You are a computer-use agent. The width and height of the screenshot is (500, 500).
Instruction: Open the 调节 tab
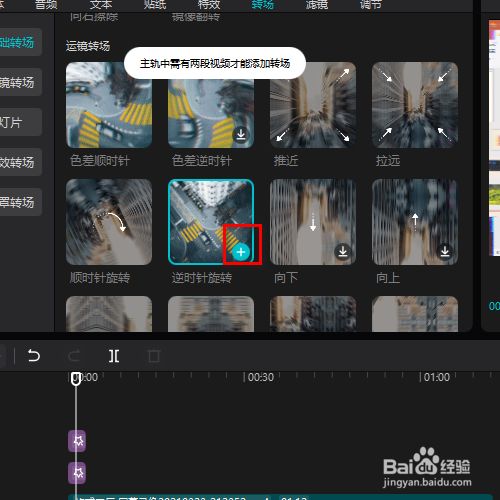(x=371, y=5)
